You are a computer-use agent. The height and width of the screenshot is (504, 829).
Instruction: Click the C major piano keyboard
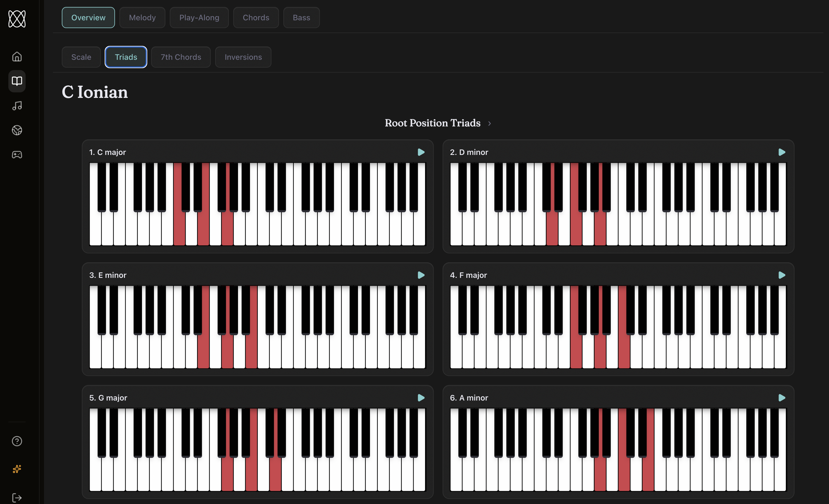[257, 204]
